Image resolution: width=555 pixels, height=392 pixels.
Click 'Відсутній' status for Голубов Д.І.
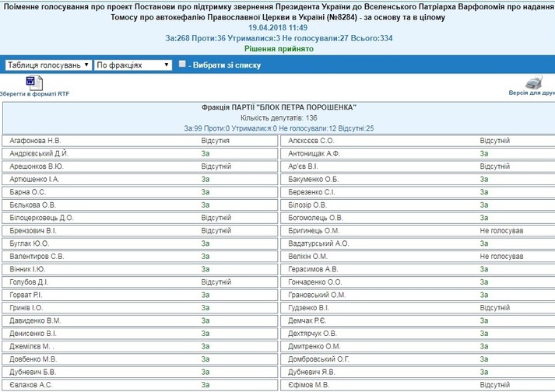tap(216, 282)
